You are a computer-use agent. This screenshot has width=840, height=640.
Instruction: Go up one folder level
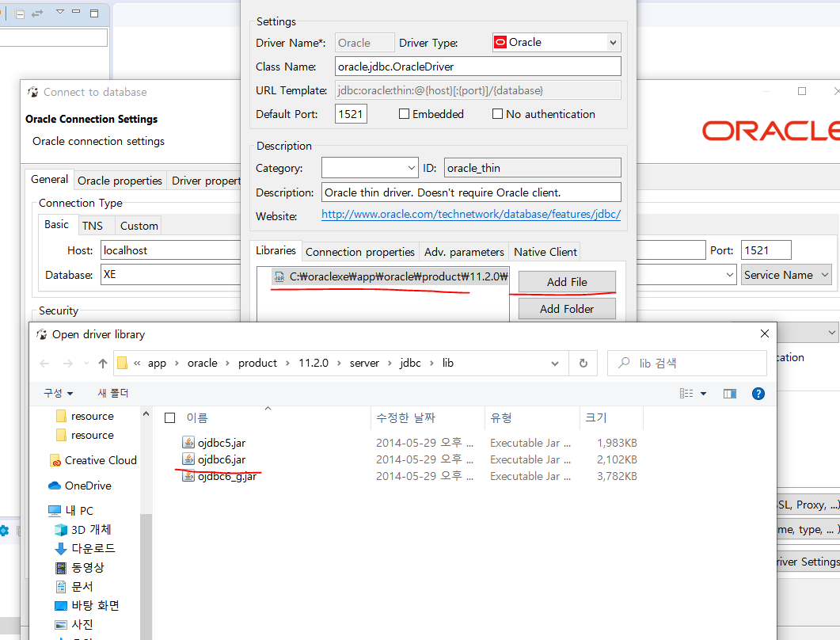pyautogui.click(x=103, y=364)
